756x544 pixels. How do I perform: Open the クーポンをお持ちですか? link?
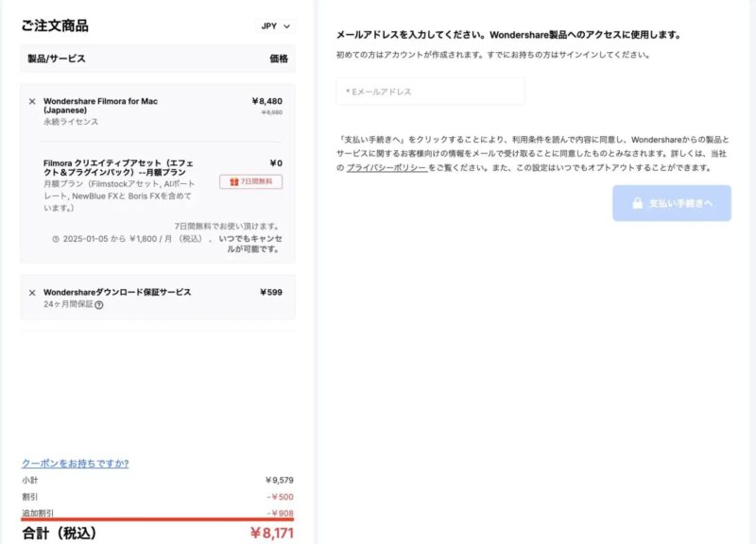pyautogui.click(x=76, y=463)
